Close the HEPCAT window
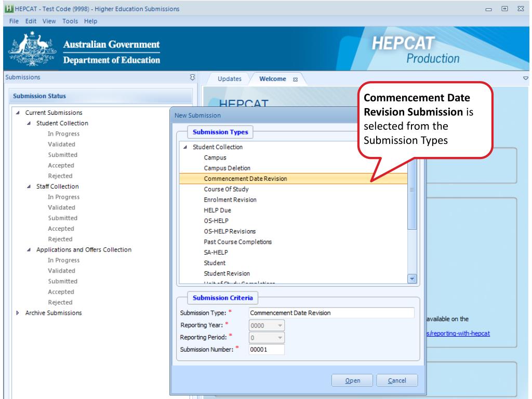 tap(521, 9)
